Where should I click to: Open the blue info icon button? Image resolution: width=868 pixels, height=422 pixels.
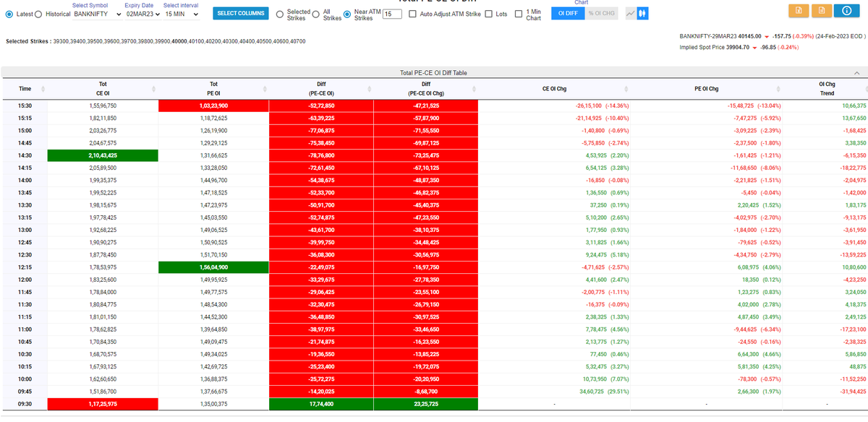coord(846,10)
